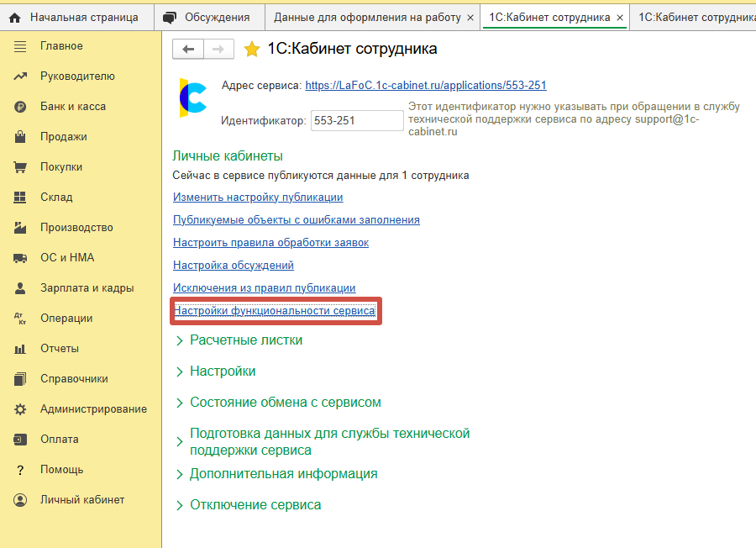Open the Главное menu section
The height and width of the screenshot is (548, 756).
61,46
